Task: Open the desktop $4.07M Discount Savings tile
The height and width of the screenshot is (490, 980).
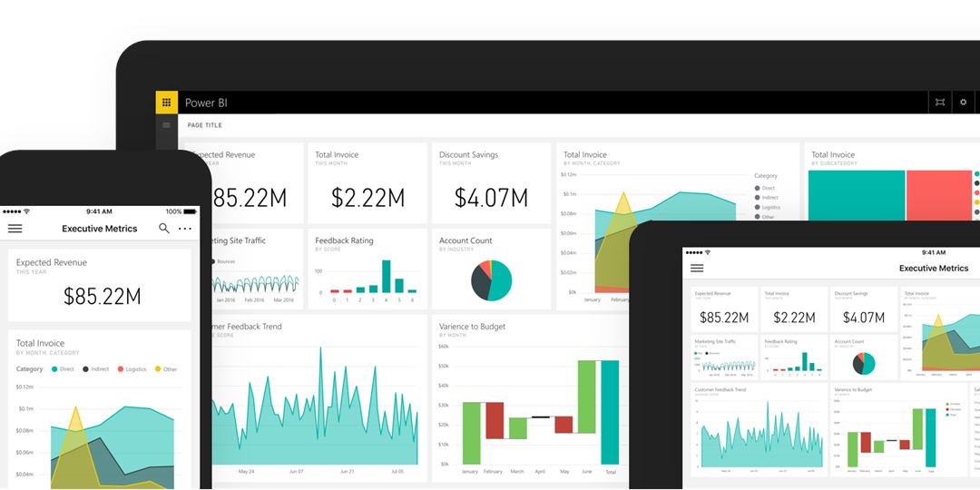Action: tap(491, 184)
